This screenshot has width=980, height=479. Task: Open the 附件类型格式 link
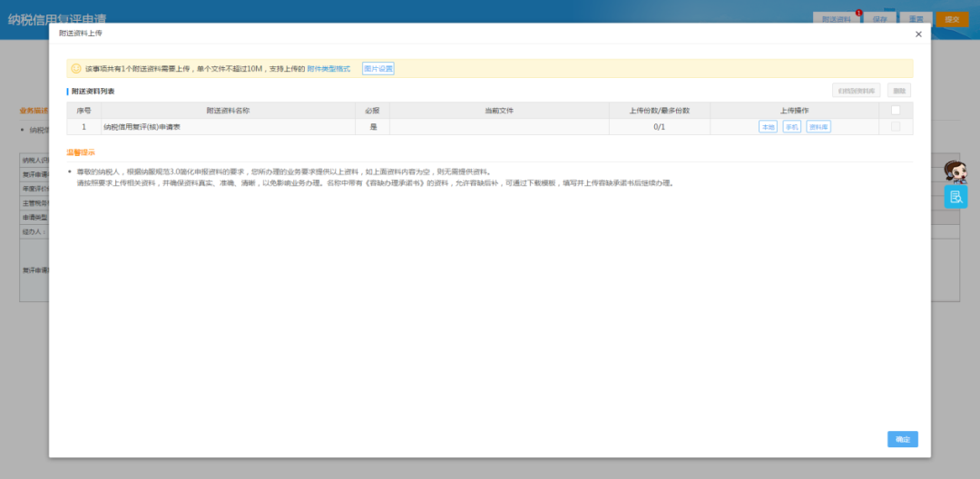coord(328,69)
